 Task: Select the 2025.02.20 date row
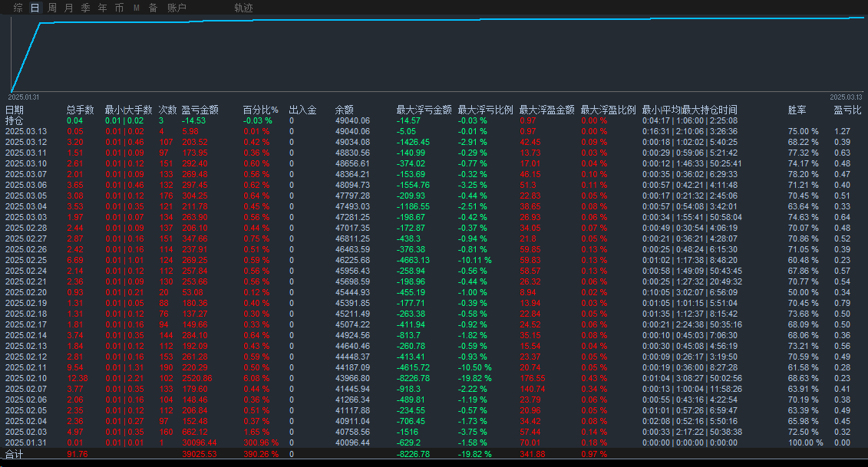tap(26, 293)
